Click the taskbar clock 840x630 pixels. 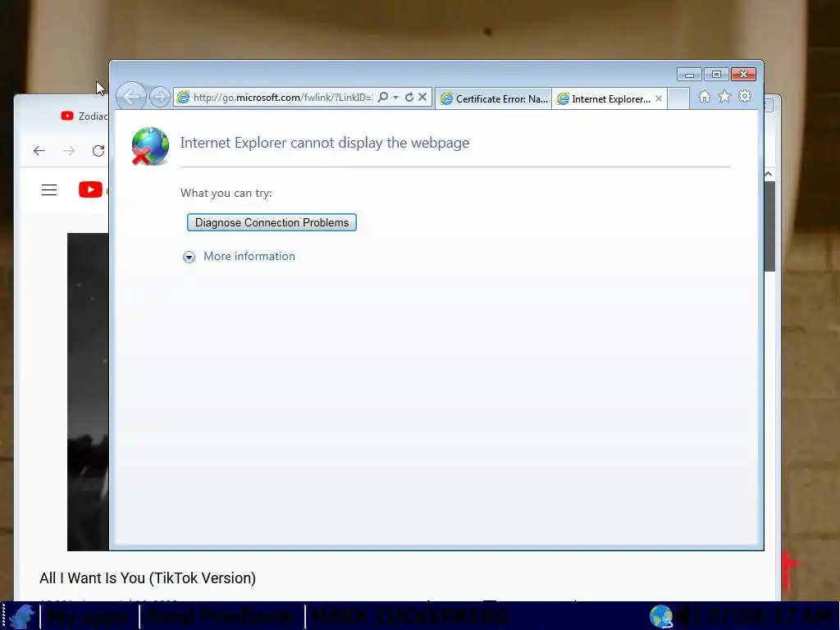(768, 617)
